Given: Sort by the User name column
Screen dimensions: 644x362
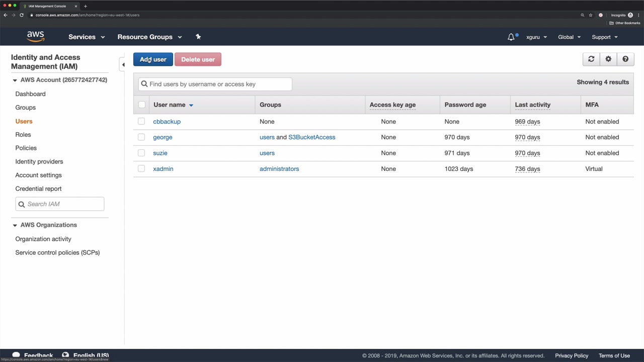Looking at the screenshot, I should [170, 105].
